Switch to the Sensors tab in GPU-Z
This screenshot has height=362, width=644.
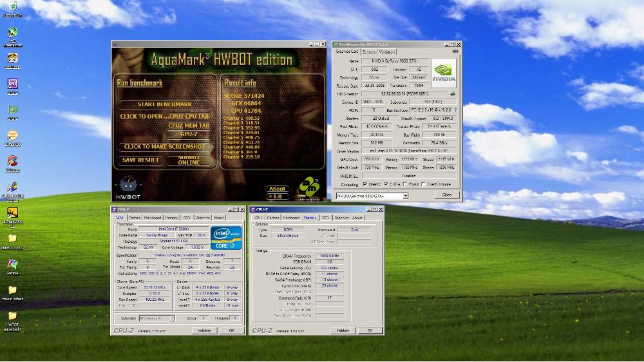pos(369,52)
